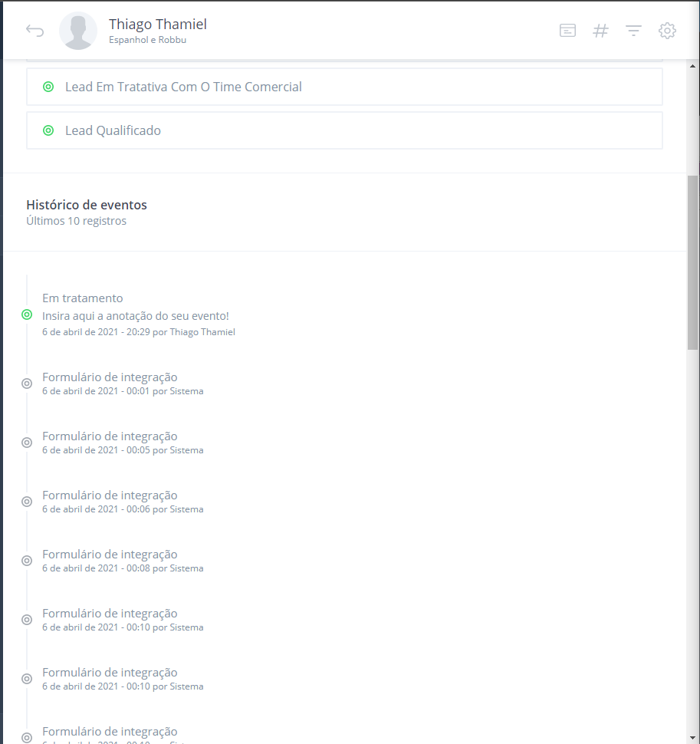Open the filter lines icon

[633, 31]
